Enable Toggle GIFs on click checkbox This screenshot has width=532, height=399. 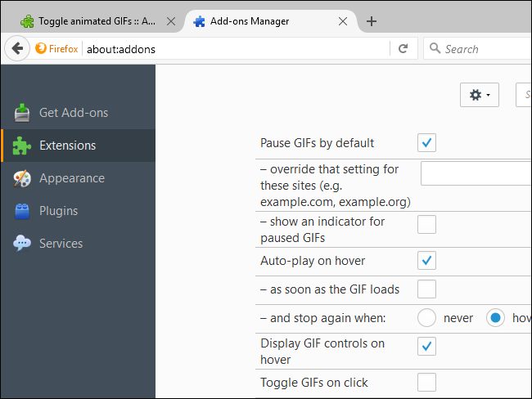tap(426, 382)
